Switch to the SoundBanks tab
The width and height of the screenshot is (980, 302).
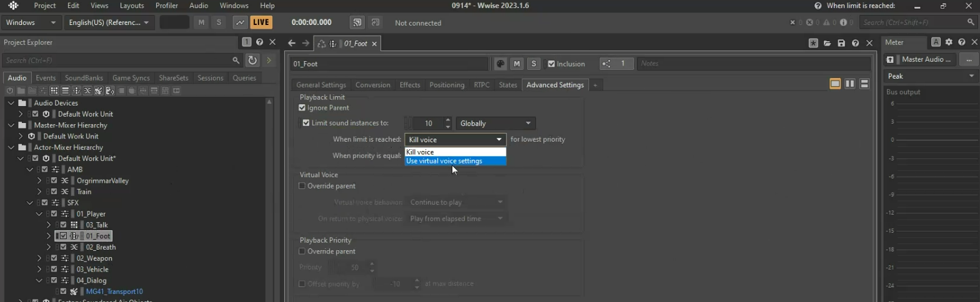pyautogui.click(x=84, y=78)
